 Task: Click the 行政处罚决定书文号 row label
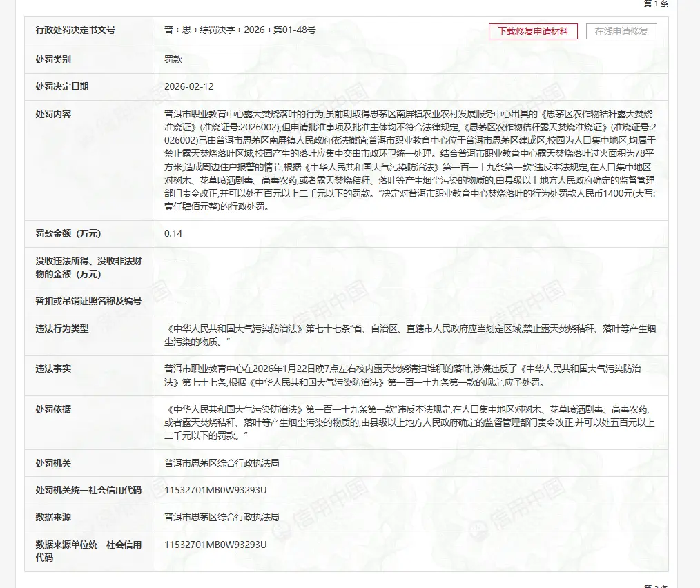(75, 30)
